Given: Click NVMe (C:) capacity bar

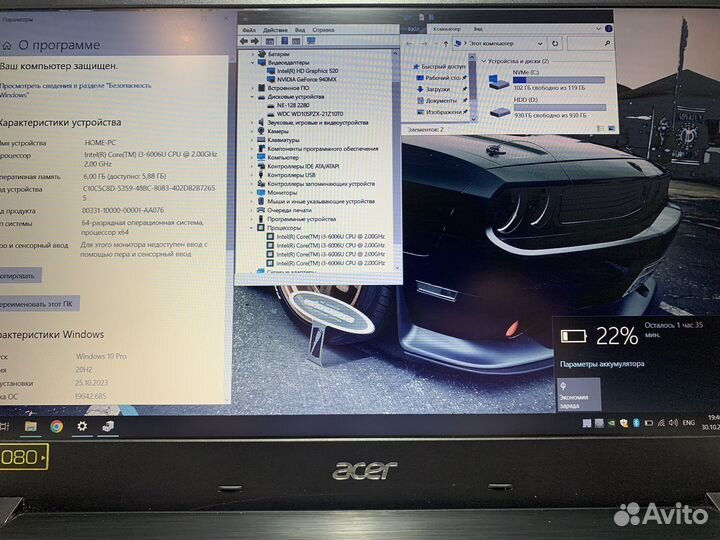Looking at the screenshot, I should point(559,80).
